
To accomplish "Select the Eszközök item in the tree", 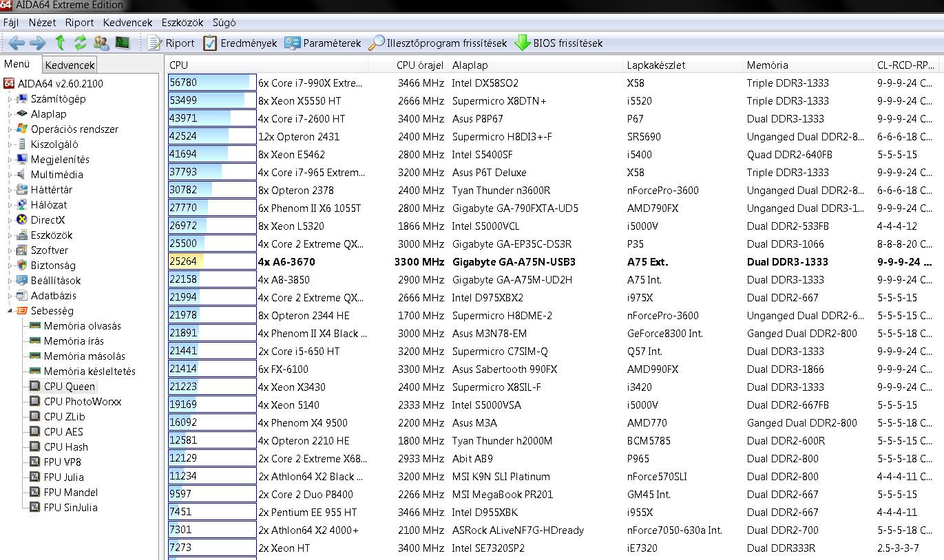I will [52, 235].
